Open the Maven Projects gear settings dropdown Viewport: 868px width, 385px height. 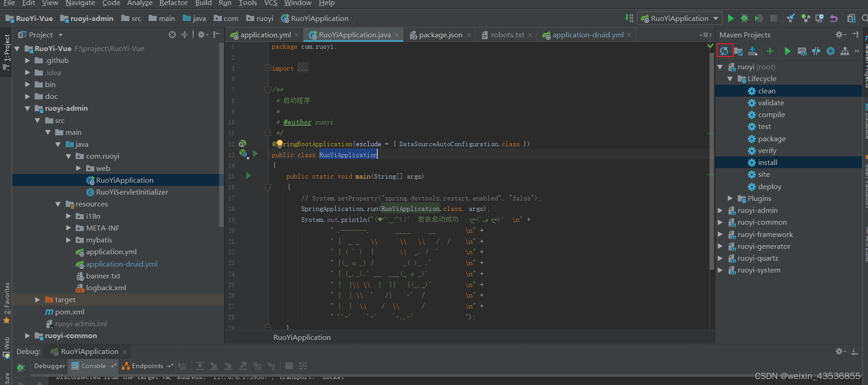[x=840, y=35]
